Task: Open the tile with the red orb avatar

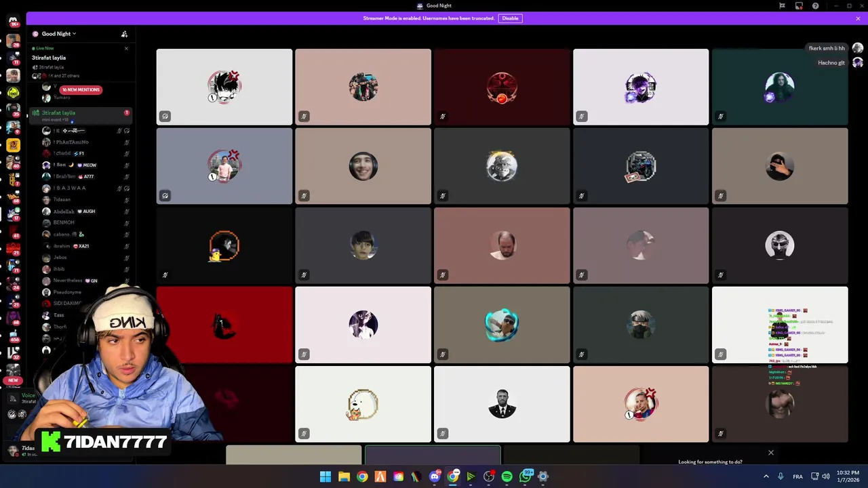Action: pyautogui.click(x=502, y=87)
